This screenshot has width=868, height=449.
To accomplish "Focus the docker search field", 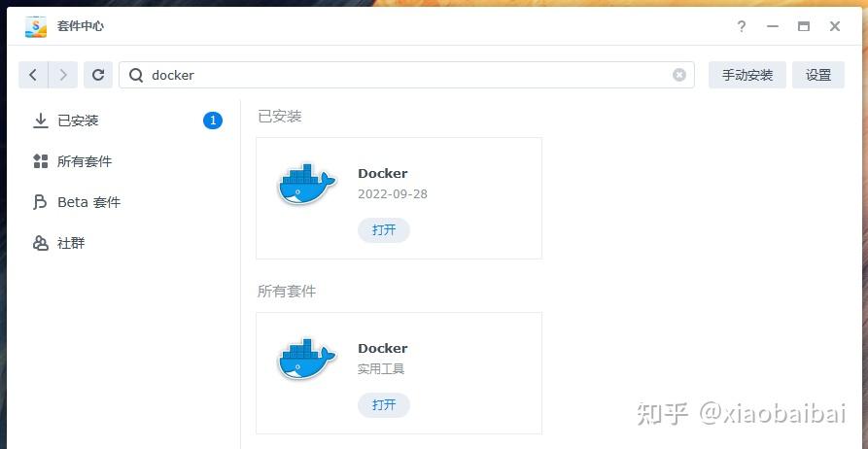I will [x=406, y=75].
